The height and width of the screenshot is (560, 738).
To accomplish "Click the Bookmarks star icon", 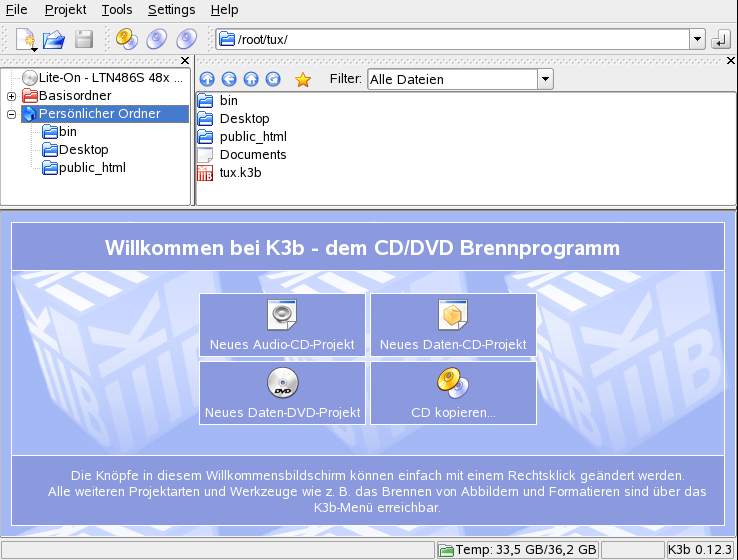I will (x=303, y=80).
